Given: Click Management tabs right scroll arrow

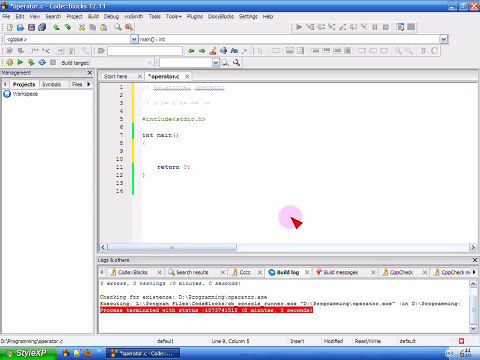Looking at the screenshot, I should [89, 84].
